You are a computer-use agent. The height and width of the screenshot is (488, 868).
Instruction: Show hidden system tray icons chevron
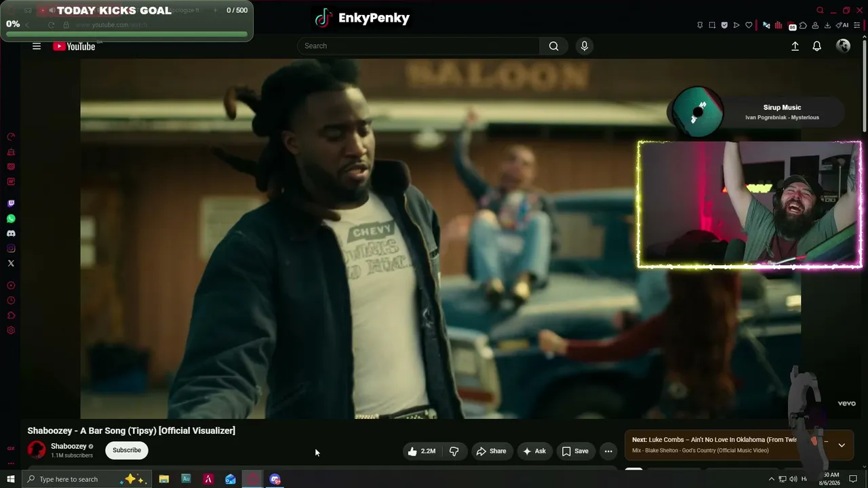(x=771, y=479)
